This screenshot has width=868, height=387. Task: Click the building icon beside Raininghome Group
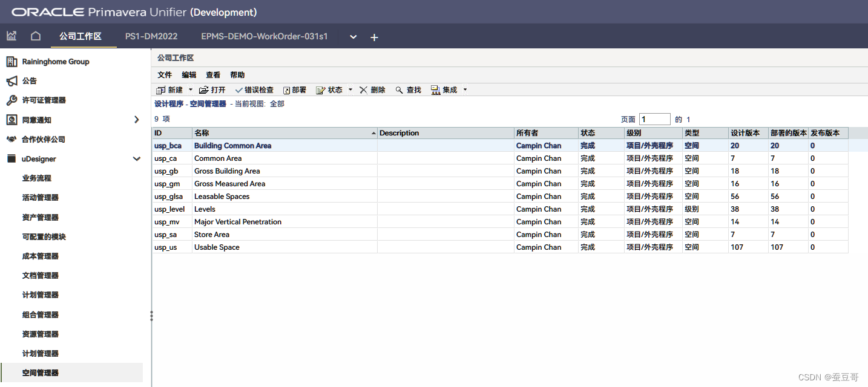coord(12,62)
